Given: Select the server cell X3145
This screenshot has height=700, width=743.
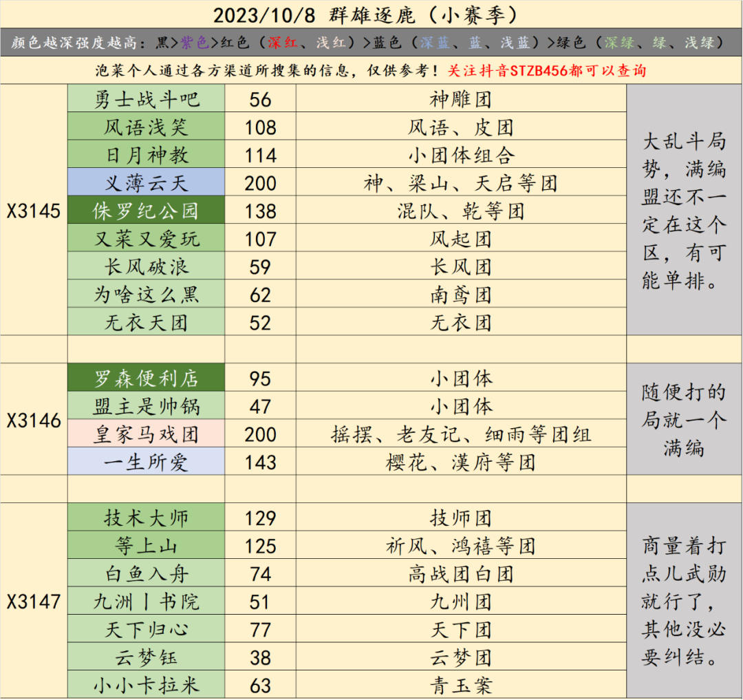Looking at the screenshot, I should pos(34,211).
